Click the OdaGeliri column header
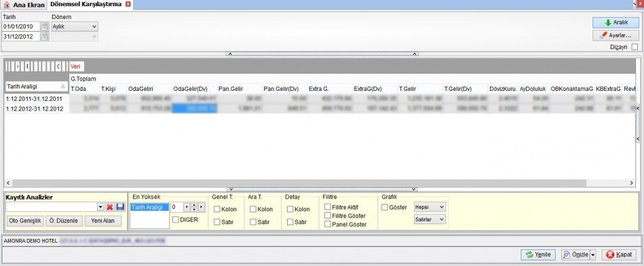This screenshot has width=644, height=266. pos(149,88)
